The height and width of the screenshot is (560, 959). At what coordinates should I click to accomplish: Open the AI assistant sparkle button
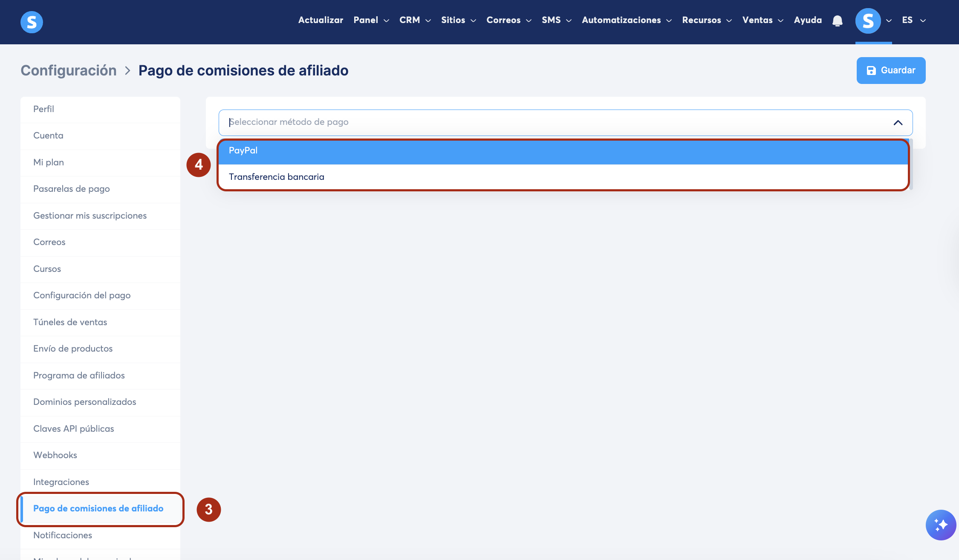941,525
